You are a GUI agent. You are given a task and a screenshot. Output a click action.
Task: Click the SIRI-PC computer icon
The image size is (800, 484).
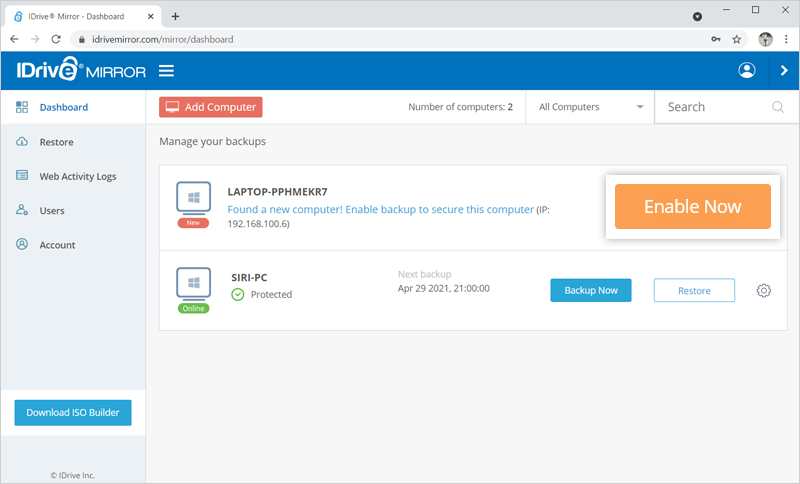pyautogui.click(x=193, y=283)
